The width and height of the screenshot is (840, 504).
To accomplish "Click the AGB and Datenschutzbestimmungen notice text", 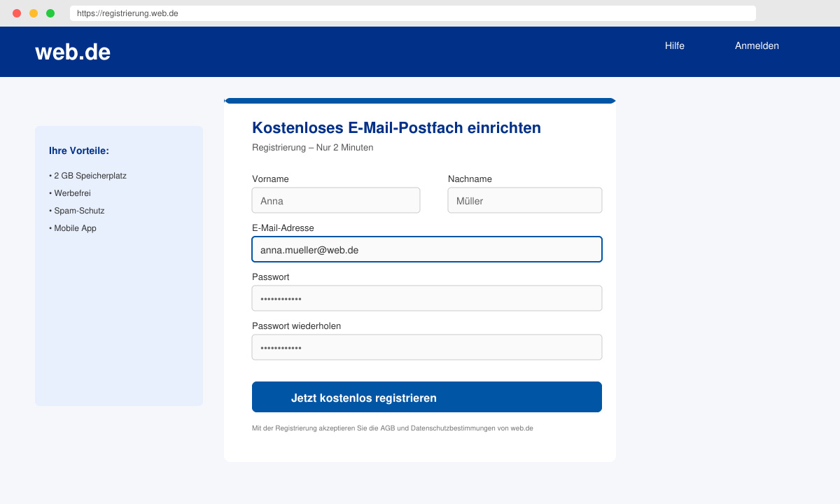I will pyautogui.click(x=393, y=428).
